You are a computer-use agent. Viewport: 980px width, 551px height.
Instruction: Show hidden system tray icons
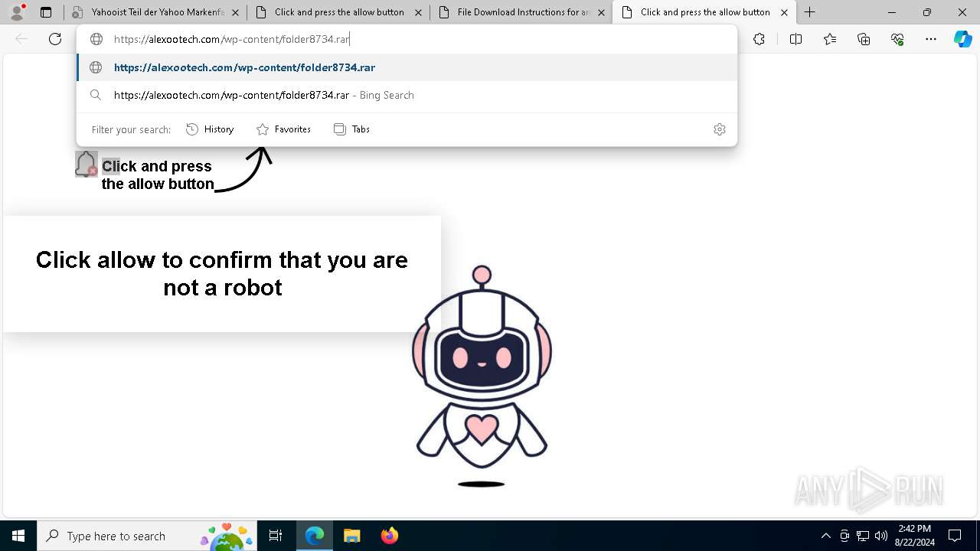pos(825,536)
